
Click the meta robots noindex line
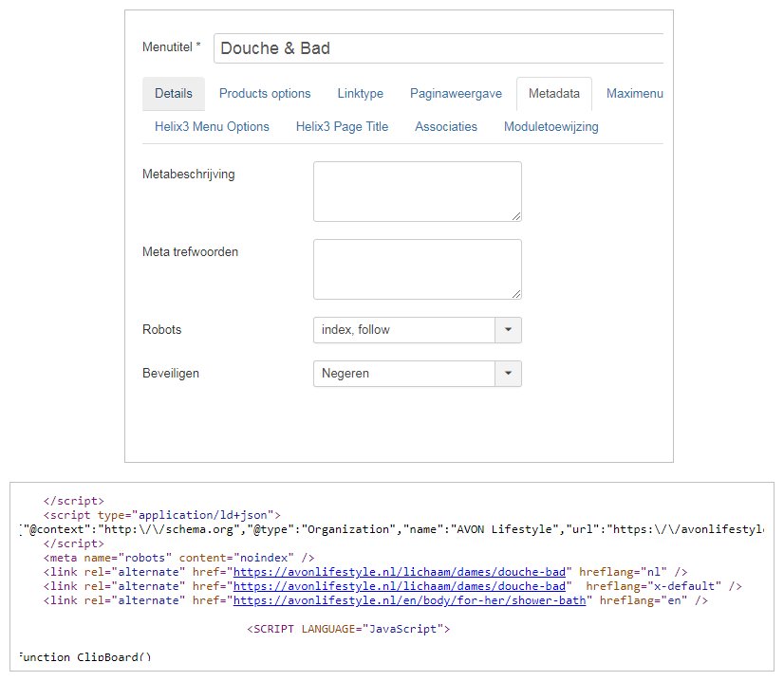(179, 558)
